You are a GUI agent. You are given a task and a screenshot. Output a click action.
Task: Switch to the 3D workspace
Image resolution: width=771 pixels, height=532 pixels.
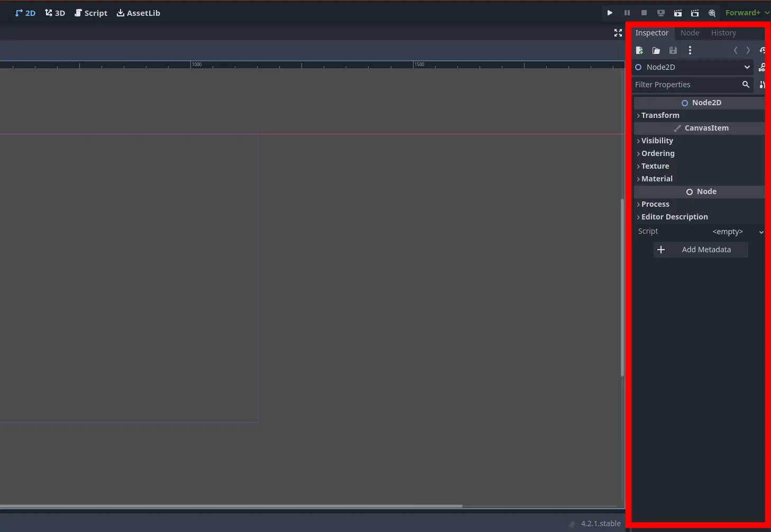click(x=55, y=13)
